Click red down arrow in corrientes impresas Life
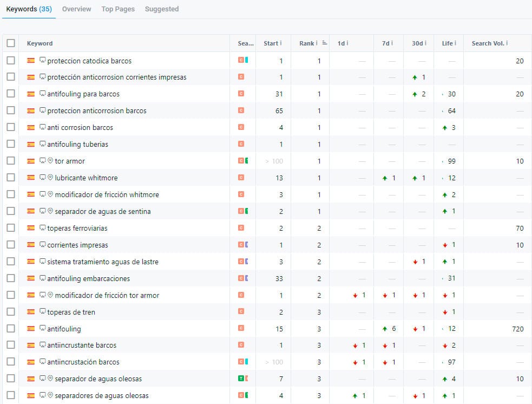Image resolution: width=532 pixels, height=404 pixels. pos(445,245)
